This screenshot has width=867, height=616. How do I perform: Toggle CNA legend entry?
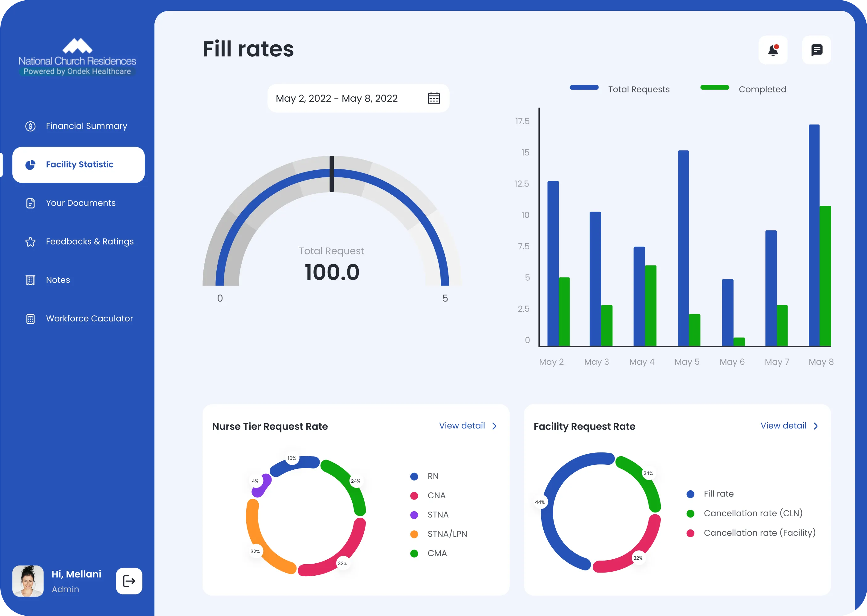[x=428, y=496]
